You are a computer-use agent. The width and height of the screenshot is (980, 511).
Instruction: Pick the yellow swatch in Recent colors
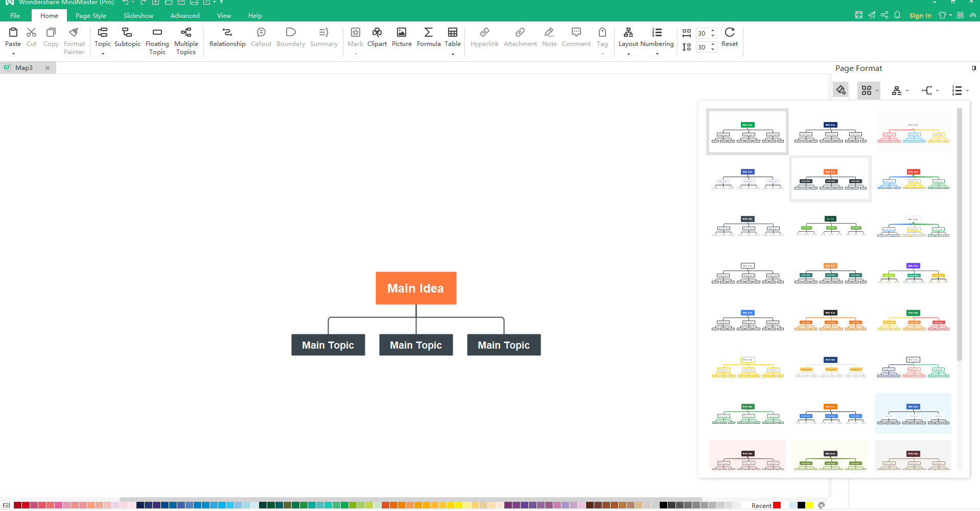[x=810, y=505]
